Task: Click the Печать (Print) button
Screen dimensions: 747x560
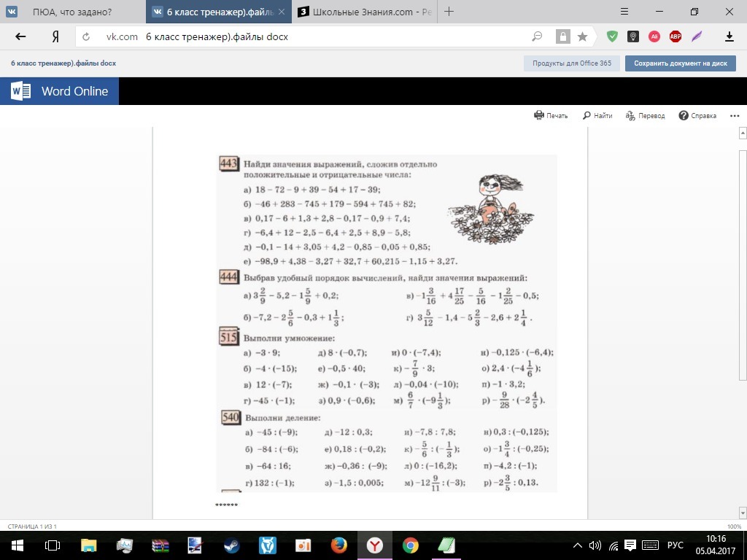Action: [x=551, y=116]
